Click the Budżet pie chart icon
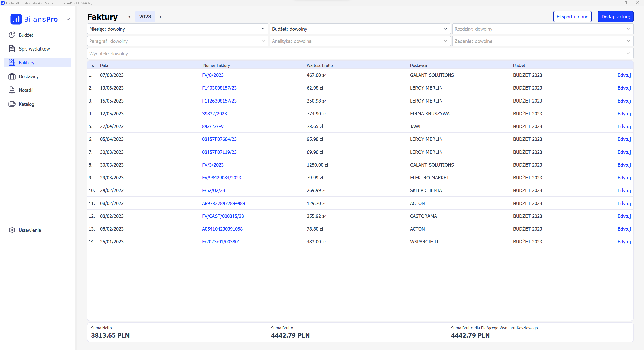 tap(12, 35)
